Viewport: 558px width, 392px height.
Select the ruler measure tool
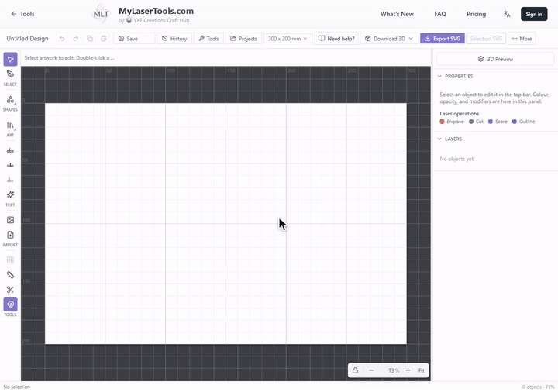[10, 274]
